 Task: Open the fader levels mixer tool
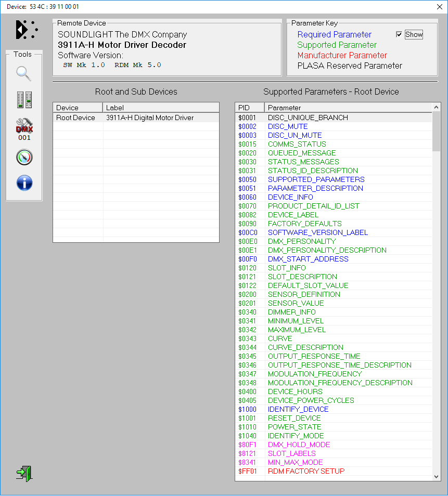[x=24, y=100]
